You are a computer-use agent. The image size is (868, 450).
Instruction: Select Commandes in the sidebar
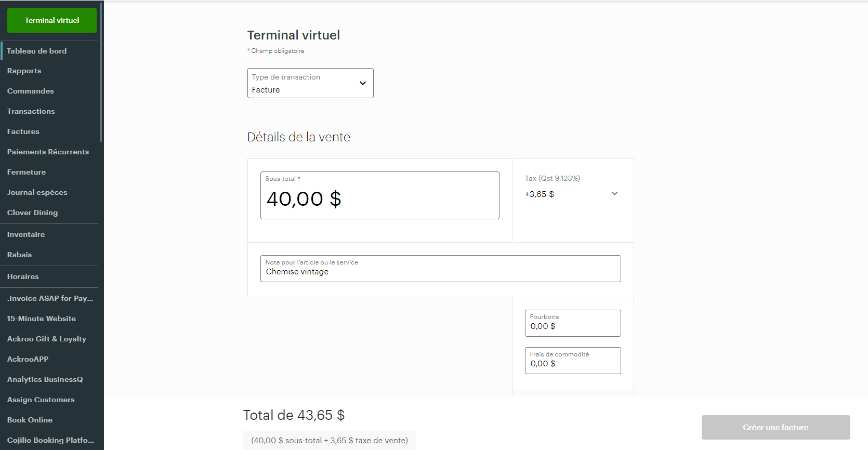[30, 90]
